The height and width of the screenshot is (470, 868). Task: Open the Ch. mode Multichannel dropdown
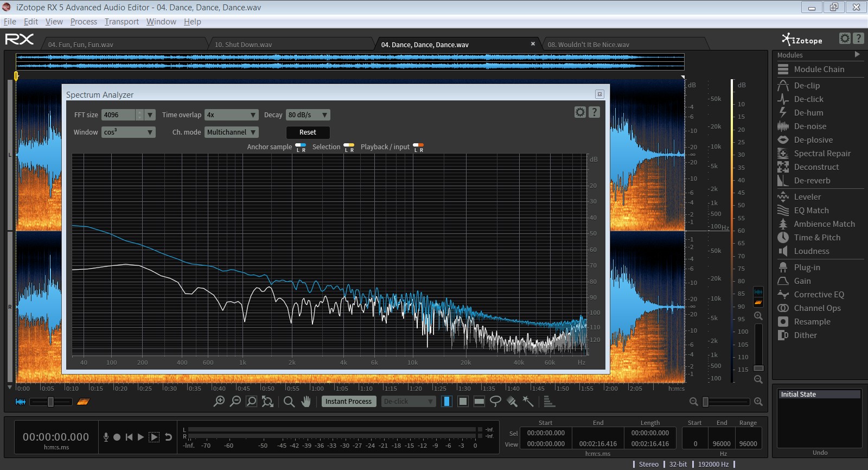pos(232,132)
